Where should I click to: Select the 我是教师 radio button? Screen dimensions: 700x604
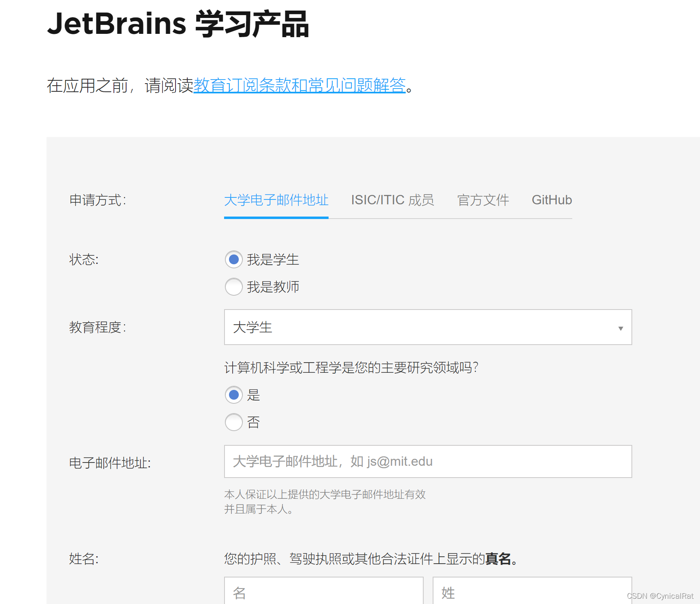234,287
